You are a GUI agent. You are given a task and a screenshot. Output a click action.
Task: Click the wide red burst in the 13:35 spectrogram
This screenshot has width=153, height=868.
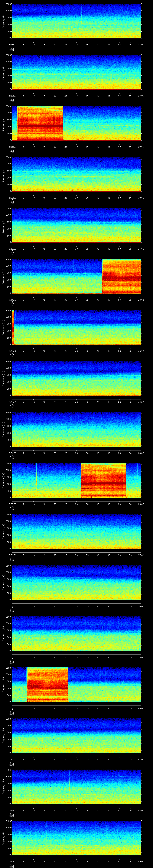click(x=103, y=481)
